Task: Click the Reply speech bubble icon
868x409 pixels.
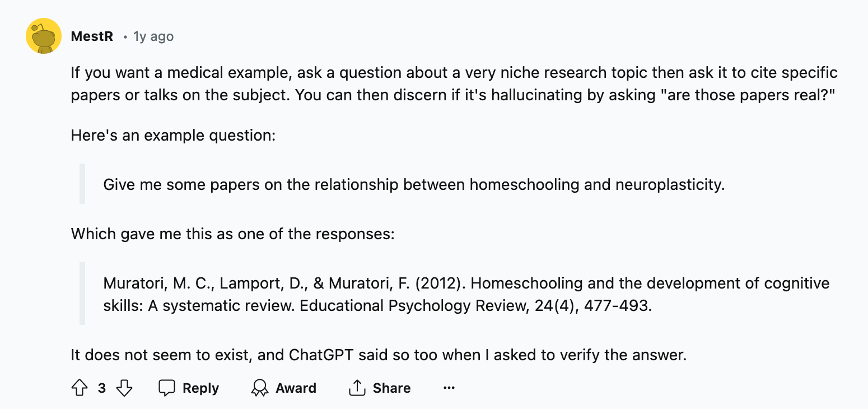Action: tap(167, 388)
